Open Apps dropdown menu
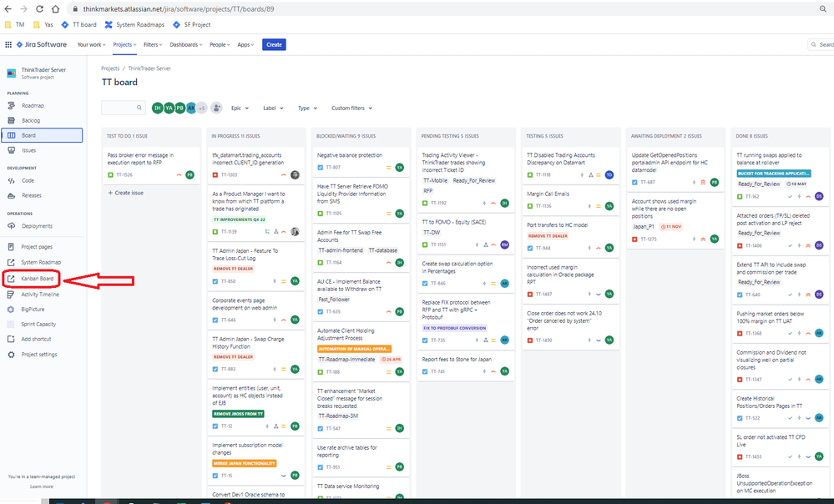Screen dimensions: 834x504 245,45
